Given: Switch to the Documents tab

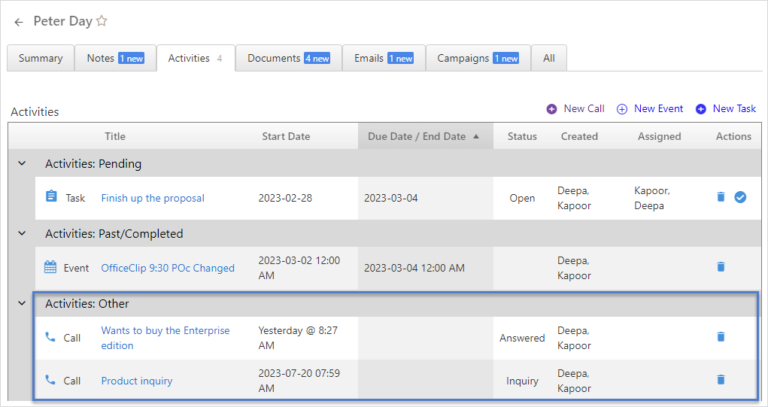Looking at the screenshot, I should pyautogui.click(x=288, y=58).
